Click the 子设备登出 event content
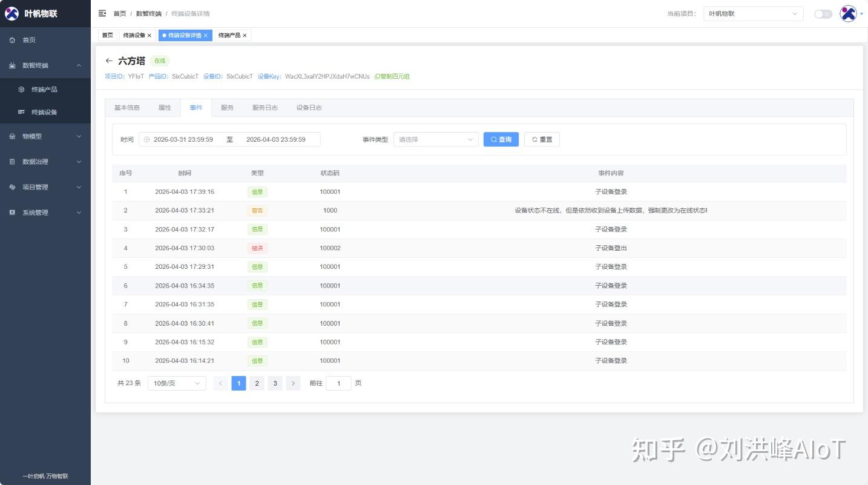868x485 pixels. [611, 248]
